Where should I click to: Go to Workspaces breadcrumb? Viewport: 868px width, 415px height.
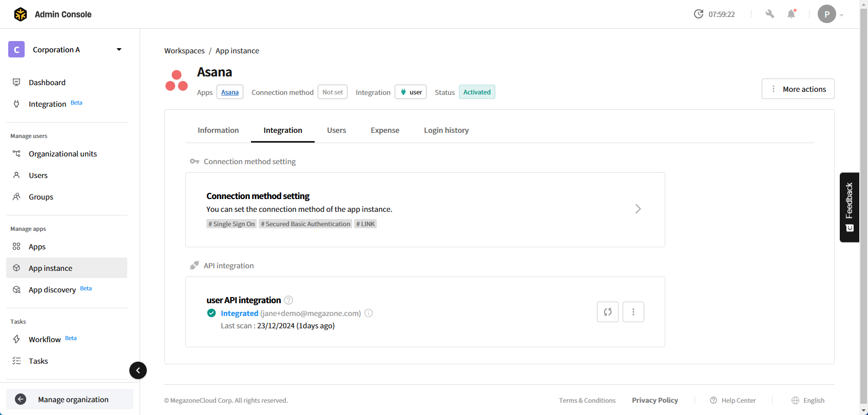[184, 51]
